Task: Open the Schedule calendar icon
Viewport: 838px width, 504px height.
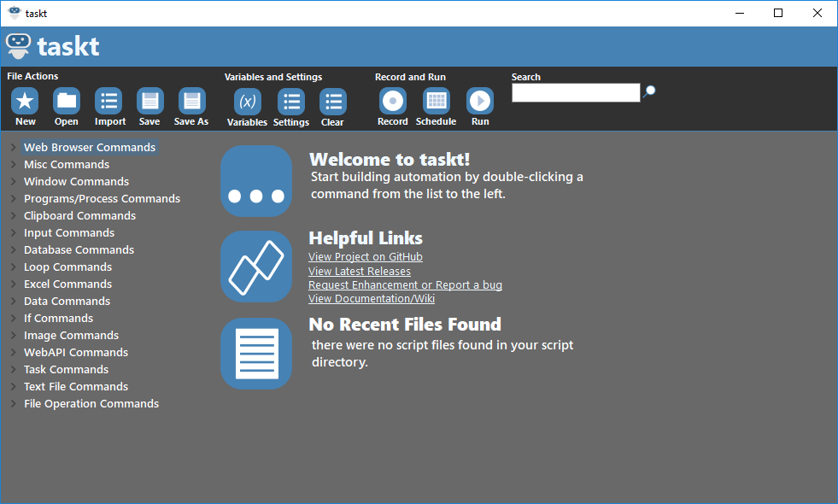Action: pyautogui.click(x=437, y=101)
